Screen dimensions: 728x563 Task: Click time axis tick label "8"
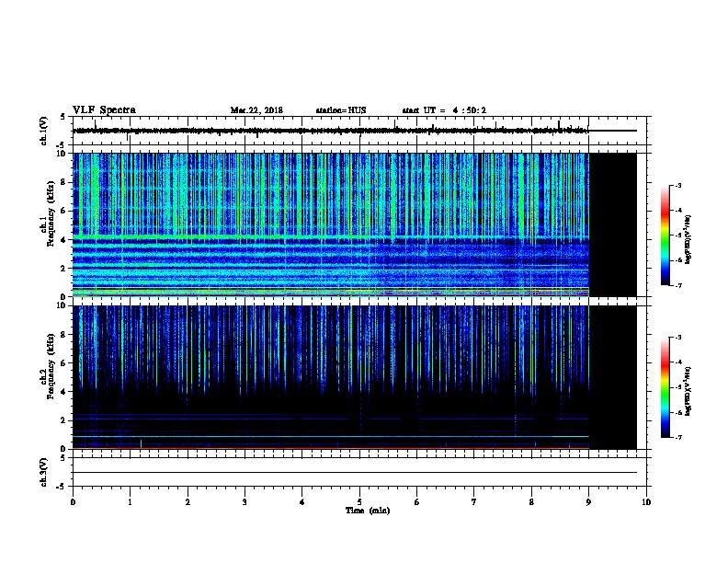[531, 501]
